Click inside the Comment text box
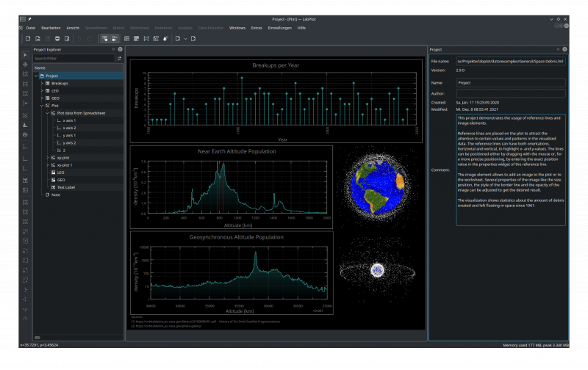Image resolution: width=588 pixels, height=370 pixels. point(511,170)
